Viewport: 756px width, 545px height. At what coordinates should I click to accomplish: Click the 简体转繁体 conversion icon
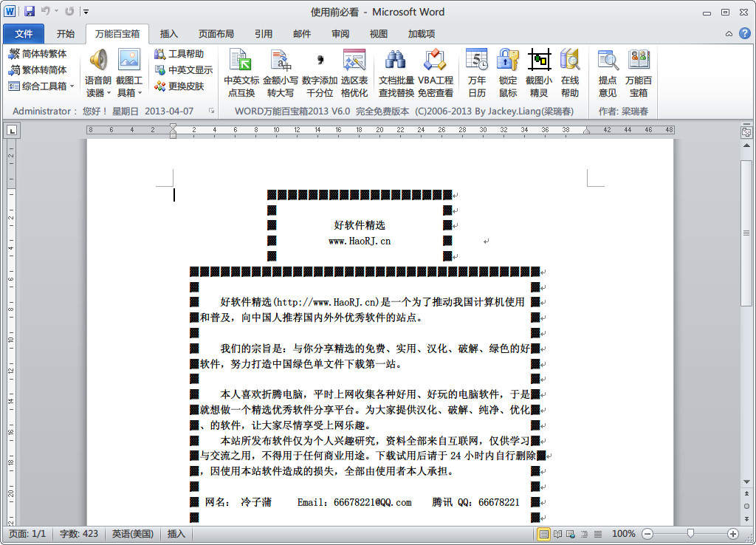[15, 53]
